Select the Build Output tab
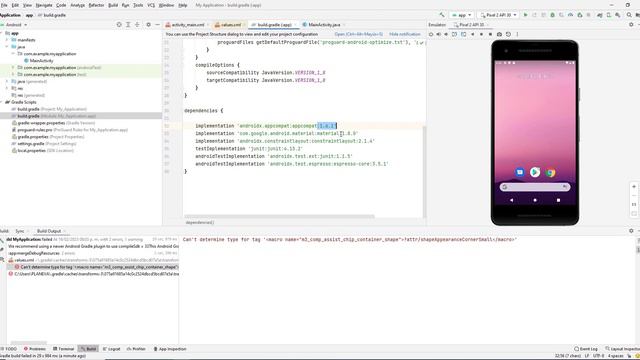Viewport: 640px width, 360px height. click(x=49, y=231)
